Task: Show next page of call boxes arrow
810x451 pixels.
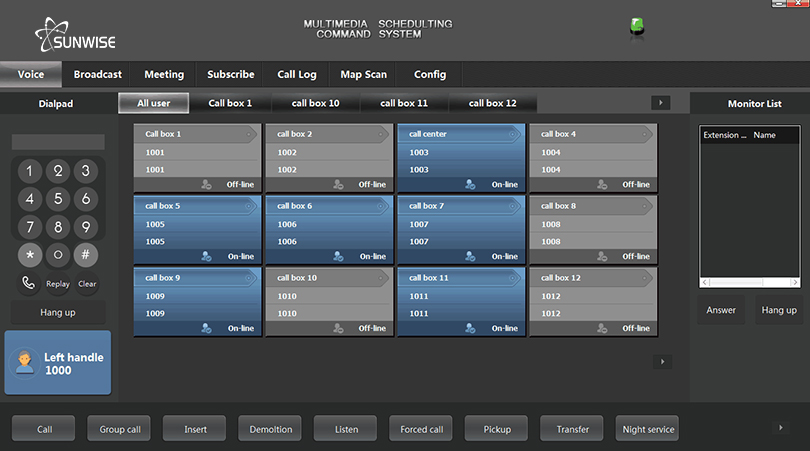Action: pyautogui.click(x=660, y=361)
